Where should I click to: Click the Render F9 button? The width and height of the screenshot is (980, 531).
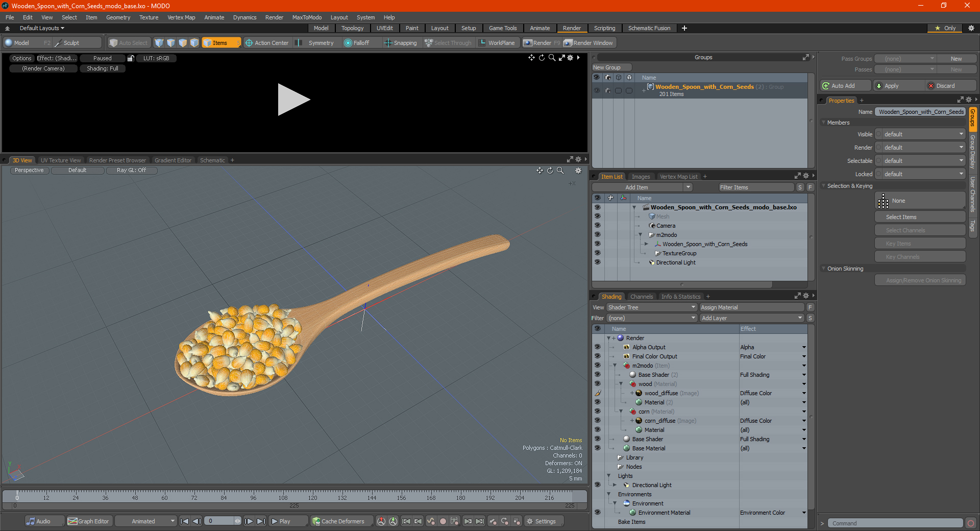[541, 43]
